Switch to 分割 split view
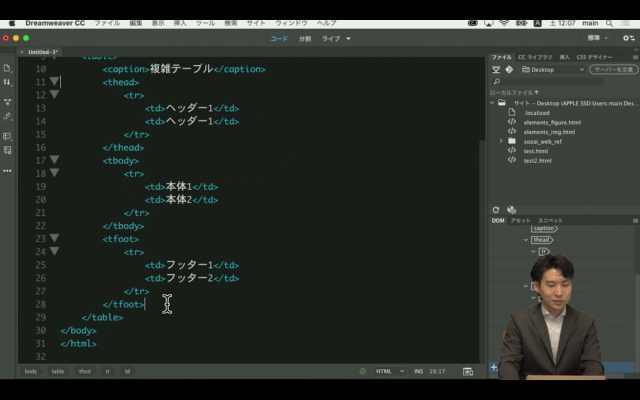The image size is (640, 400). 305,39
